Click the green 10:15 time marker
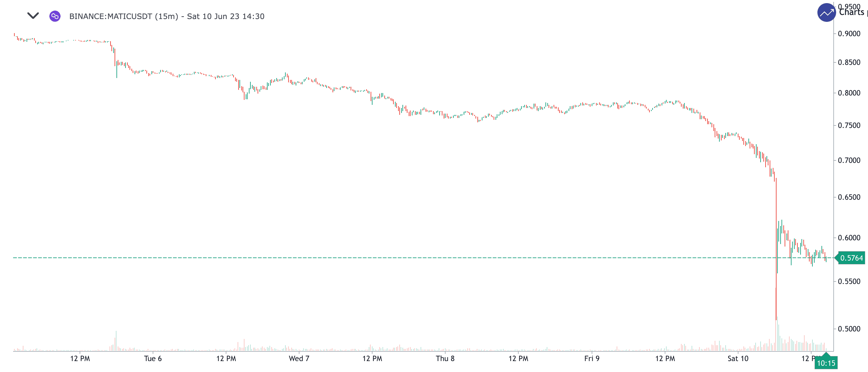 coord(826,363)
